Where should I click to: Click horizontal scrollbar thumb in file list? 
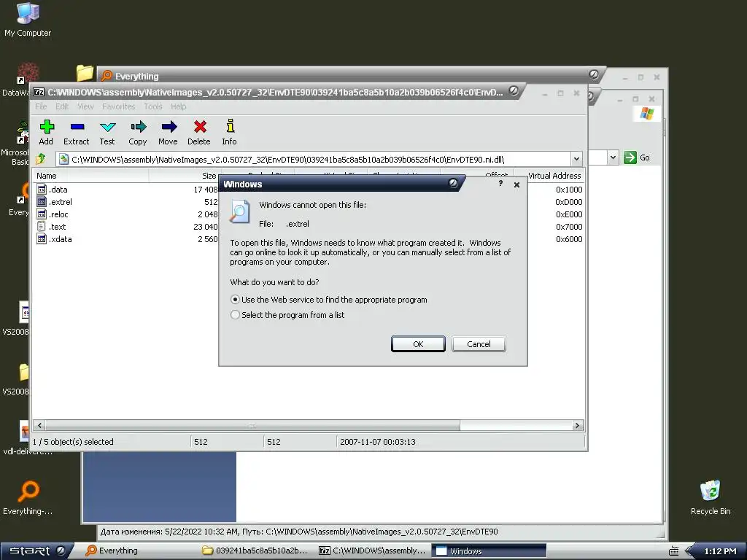252,425
